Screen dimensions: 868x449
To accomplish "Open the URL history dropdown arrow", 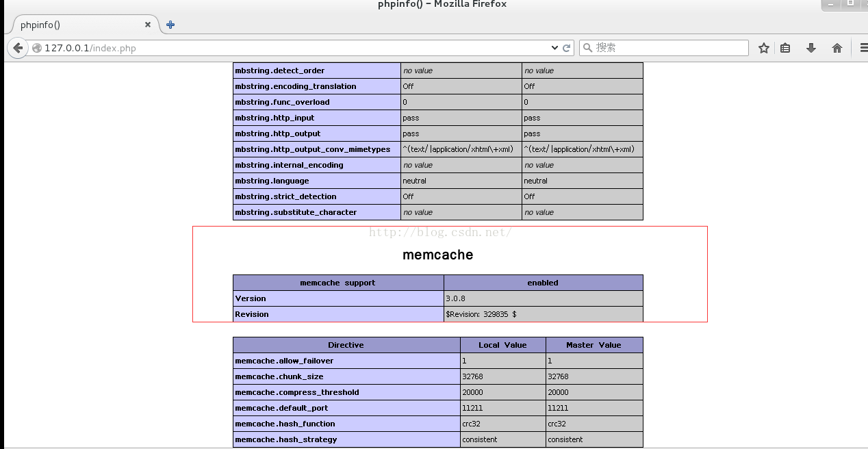I will pos(554,48).
